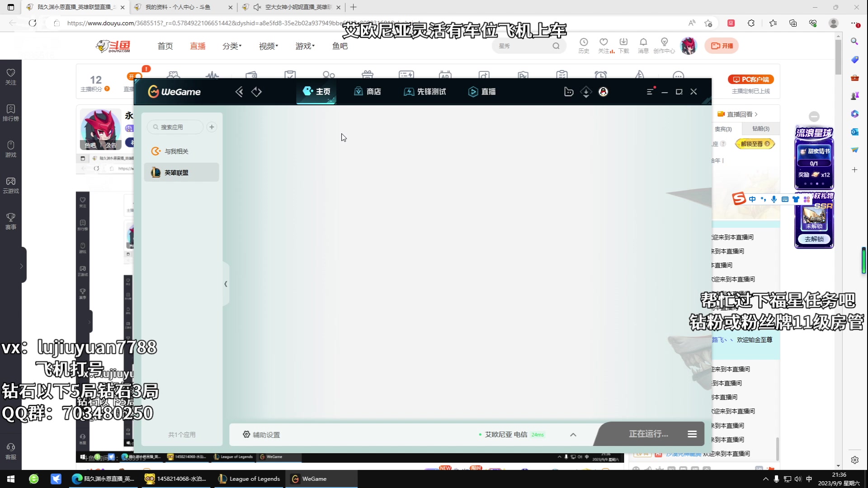This screenshot has height=488, width=868.
Task: Click the PC客户端 button
Action: (751, 80)
